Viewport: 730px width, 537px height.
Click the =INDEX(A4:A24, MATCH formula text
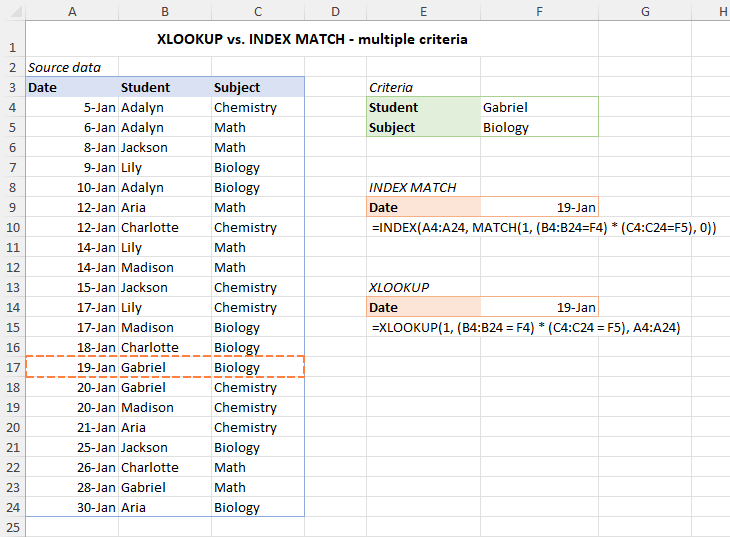[x=544, y=228]
